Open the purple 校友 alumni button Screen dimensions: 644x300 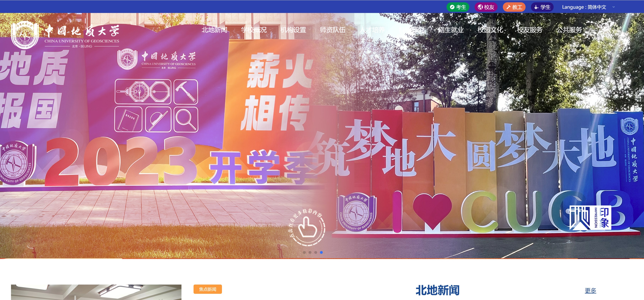pos(486,7)
